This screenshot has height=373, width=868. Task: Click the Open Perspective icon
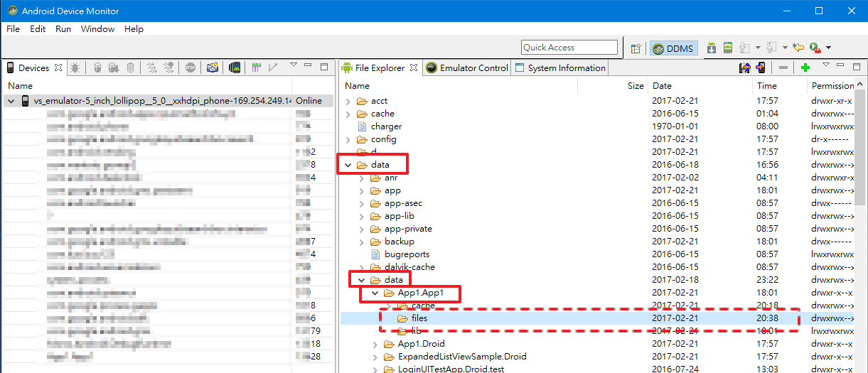tap(636, 48)
